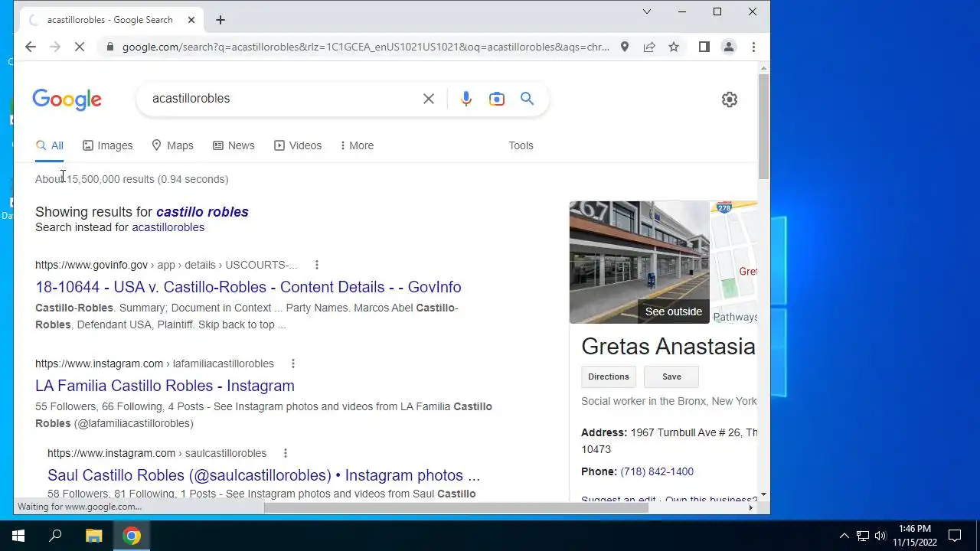
Task: Click the scroll down arrow of the page
Action: (763, 495)
